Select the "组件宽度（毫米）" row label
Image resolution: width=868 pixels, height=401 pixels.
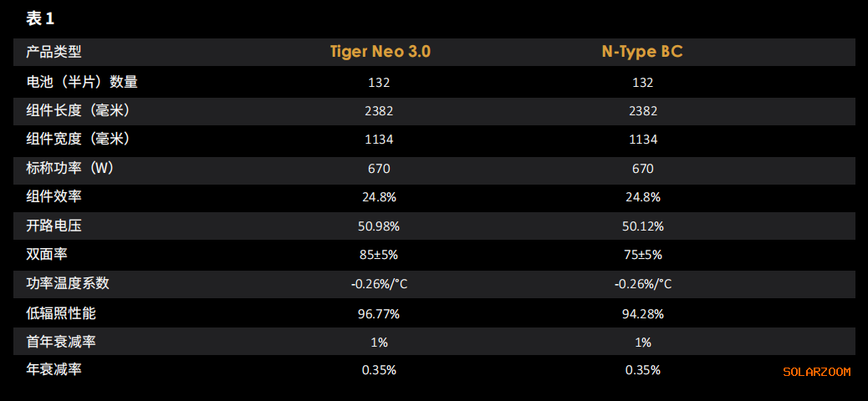78,139
